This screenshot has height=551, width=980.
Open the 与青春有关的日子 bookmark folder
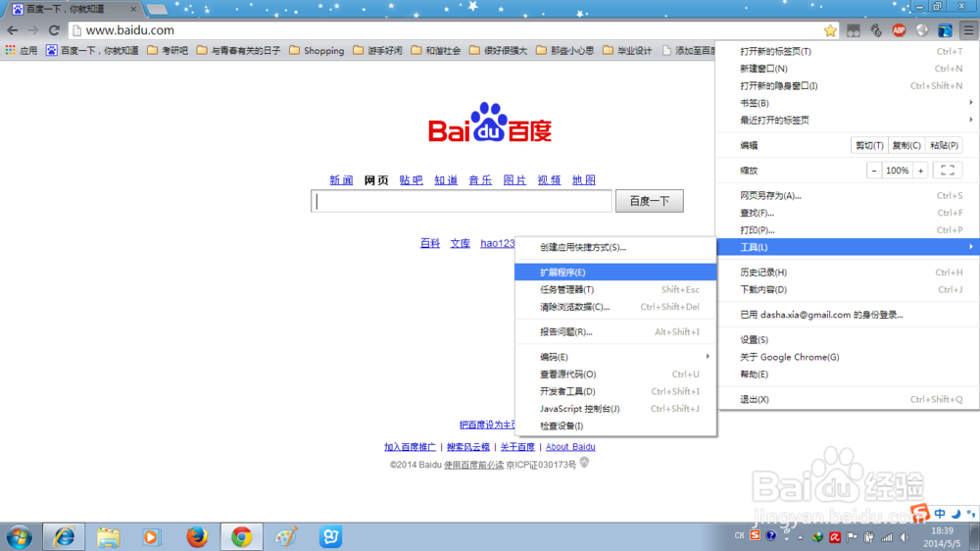[x=239, y=50]
